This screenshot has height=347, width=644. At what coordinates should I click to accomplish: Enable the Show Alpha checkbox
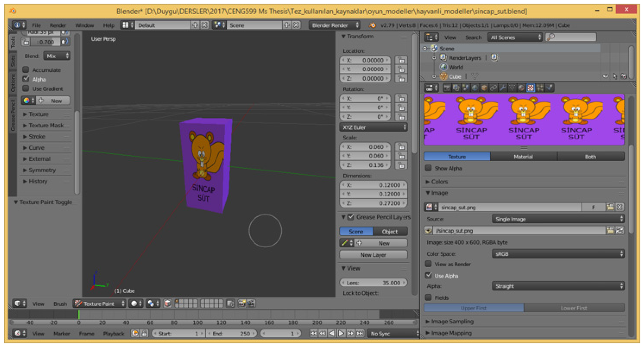428,168
